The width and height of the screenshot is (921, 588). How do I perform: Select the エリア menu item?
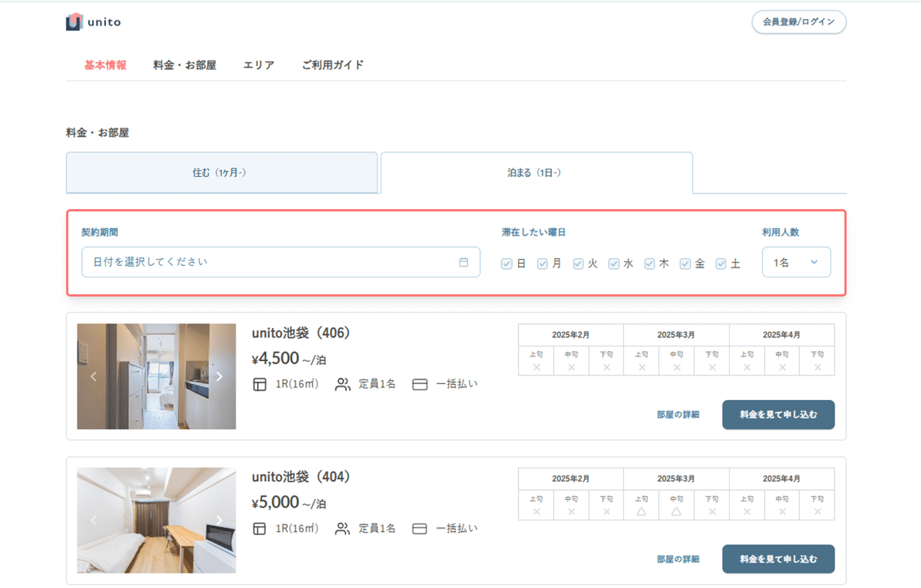pyautogui.click(x=259, y=65)
